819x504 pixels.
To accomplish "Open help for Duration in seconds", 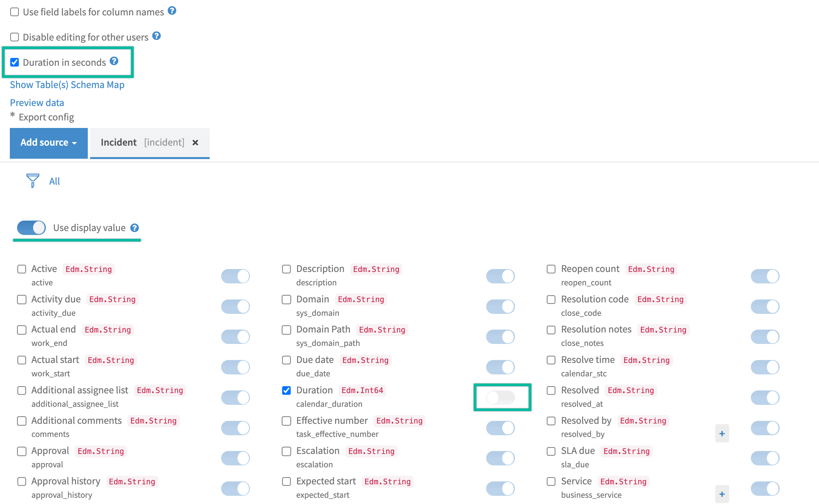I will (114, 61).
